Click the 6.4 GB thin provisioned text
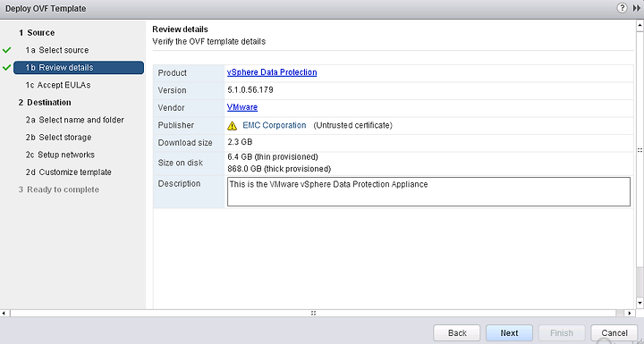Viewport: 644px width, 344px height. 273,157
